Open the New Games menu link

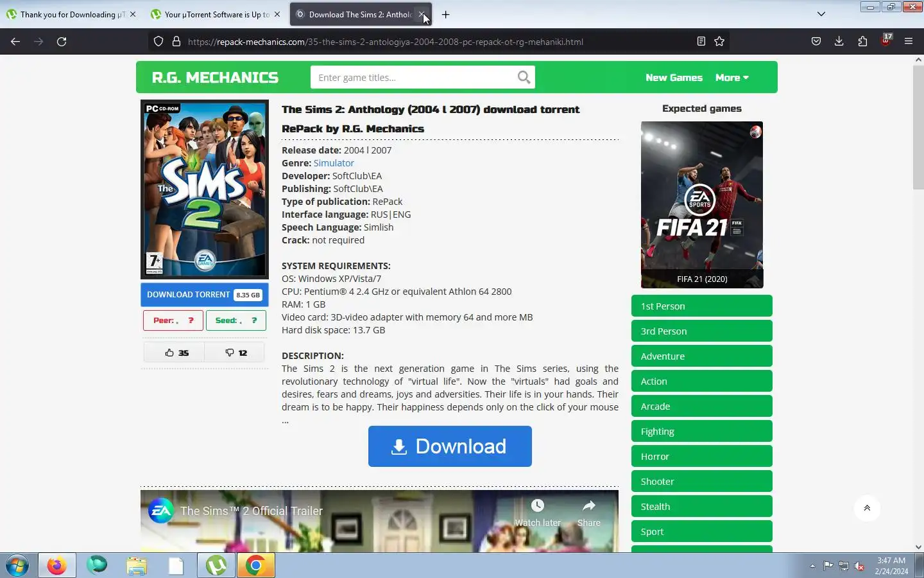pos(674,78)
